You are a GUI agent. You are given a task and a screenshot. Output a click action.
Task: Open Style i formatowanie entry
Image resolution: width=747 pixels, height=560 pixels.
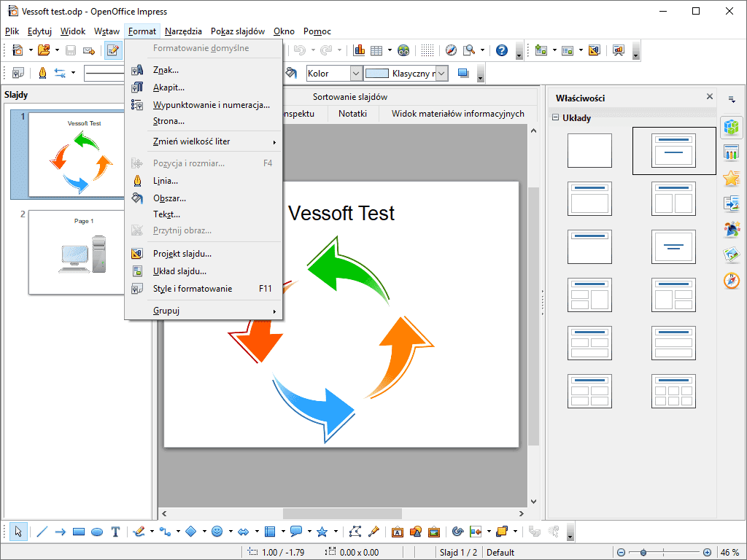pos(203,289)
